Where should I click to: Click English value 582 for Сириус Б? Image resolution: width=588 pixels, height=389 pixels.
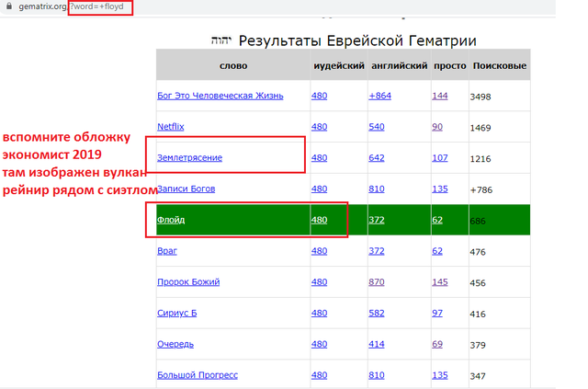(x=377, y=314)
